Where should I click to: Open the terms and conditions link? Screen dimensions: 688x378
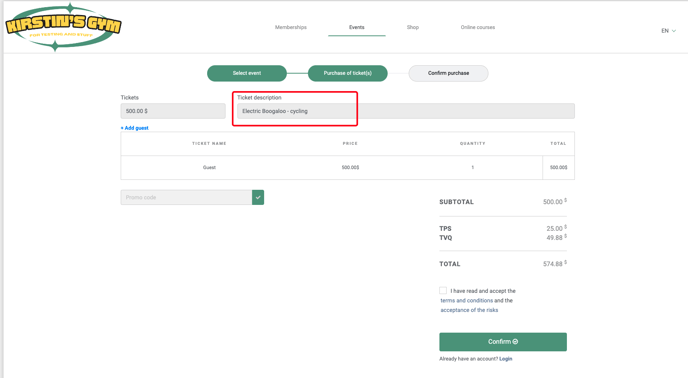[x=467, y=301]
